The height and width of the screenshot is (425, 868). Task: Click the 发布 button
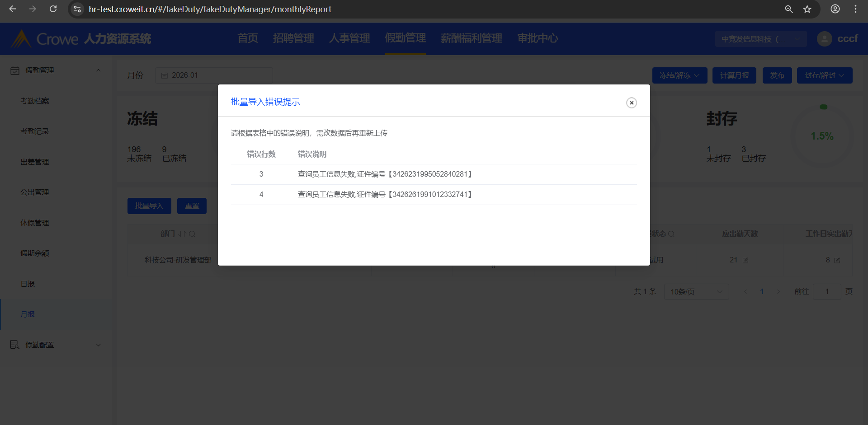click(x=777, y=75)
